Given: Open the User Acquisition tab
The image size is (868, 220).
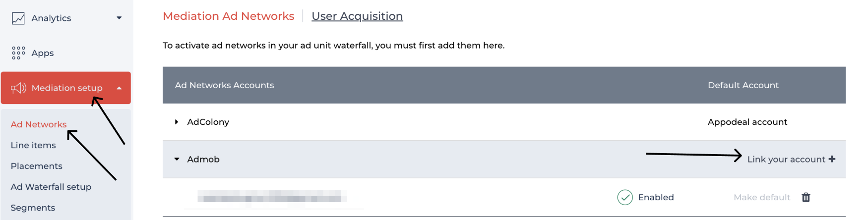Looking at the screenshot, I should [357, 16].
